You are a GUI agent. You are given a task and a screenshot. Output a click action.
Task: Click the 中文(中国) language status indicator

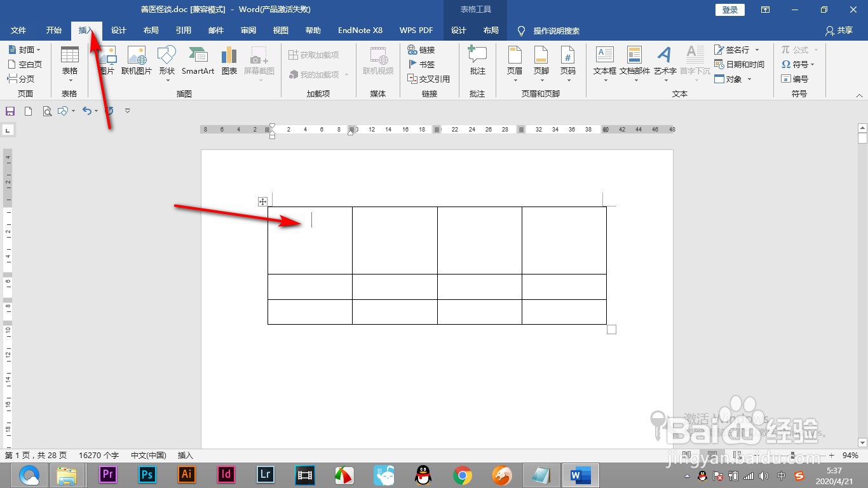[x=149, y=455]
